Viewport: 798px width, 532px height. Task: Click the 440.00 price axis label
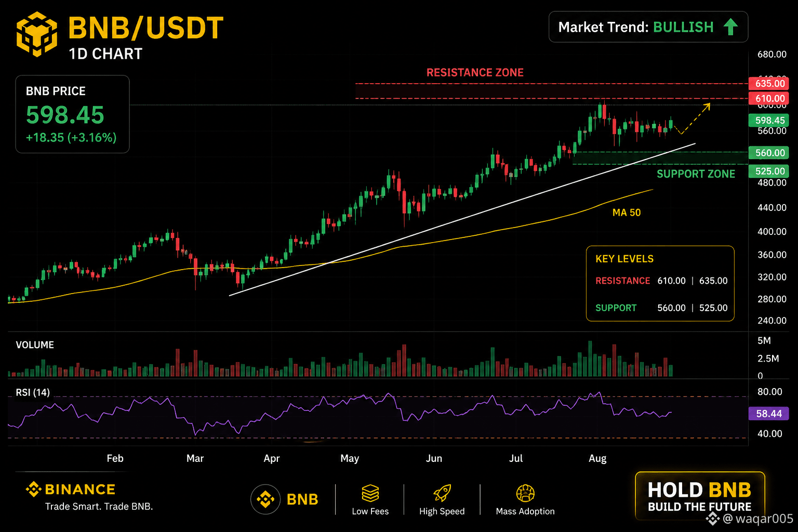pyautogui.click(x=772, y=207)
